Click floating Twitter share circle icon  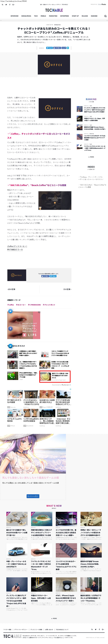click(10, 311)
